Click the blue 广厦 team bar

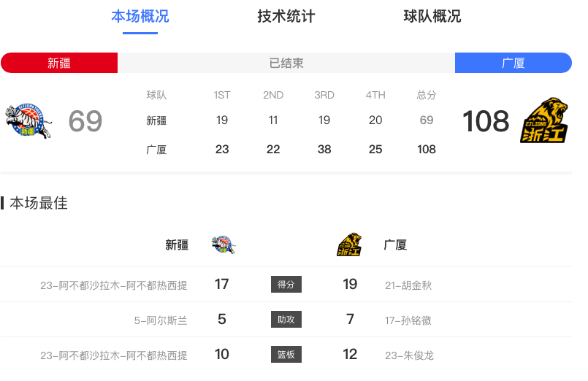point(513,63)
